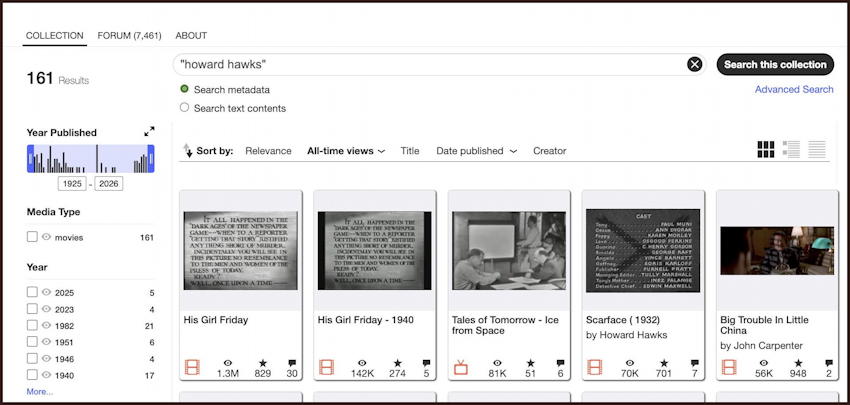Check the 1946 year filter

tap(33, 358)
